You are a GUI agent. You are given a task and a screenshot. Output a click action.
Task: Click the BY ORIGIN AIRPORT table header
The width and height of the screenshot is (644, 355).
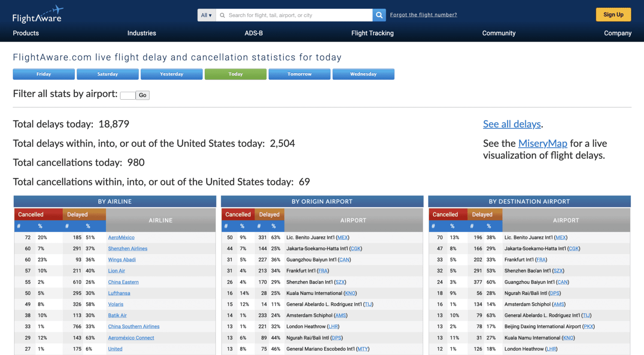pyautogui.click(x=322, y=202)
